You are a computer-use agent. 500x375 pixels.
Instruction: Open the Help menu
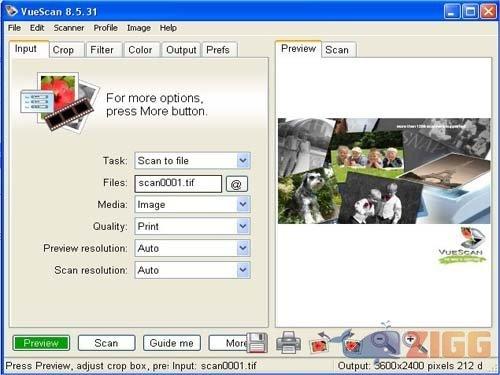tap(168, 28)
